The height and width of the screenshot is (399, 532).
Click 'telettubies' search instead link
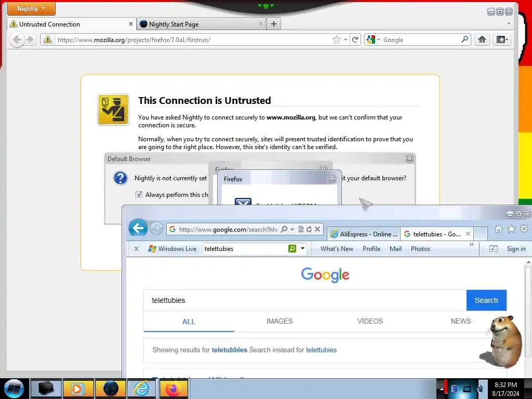click(x=321, y=350)
